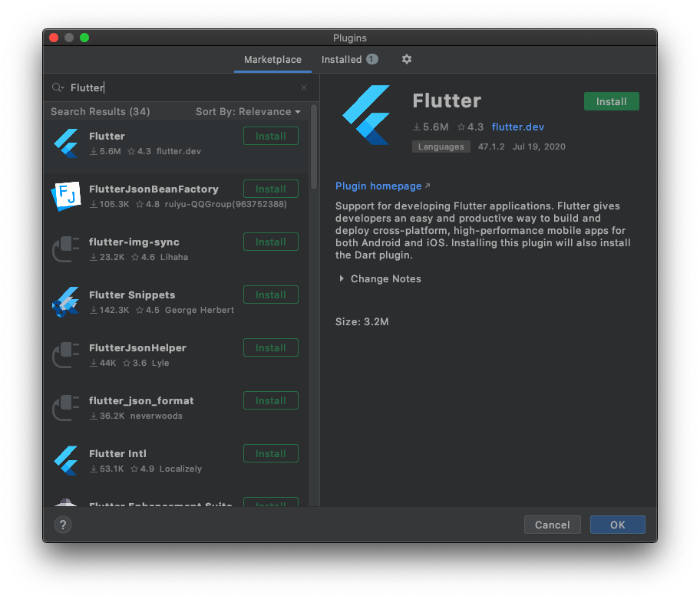Click the ruiyu-QQGroup(963752388) vendor text
The height and width of the screenshot is (599, 700).
pos(226,204)
